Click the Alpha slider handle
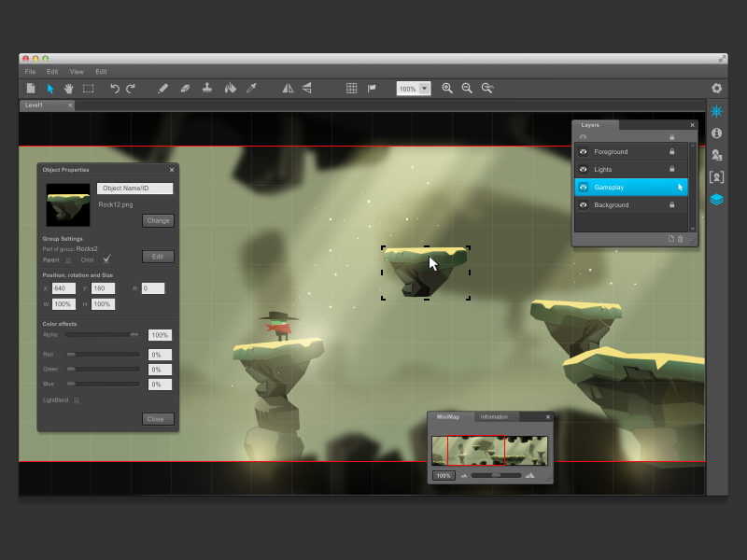Screen dimensions: 747x560 pyautogui.click(x=134, y=334)
